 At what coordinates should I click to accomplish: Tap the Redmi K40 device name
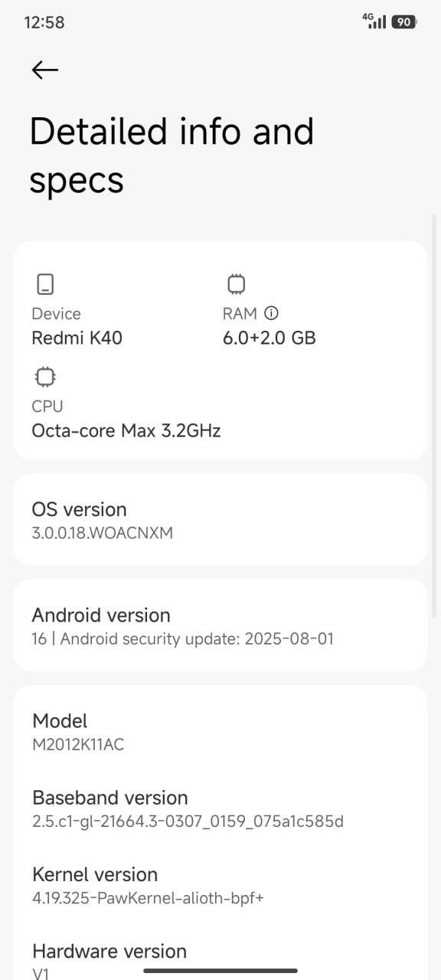point(77,338)
